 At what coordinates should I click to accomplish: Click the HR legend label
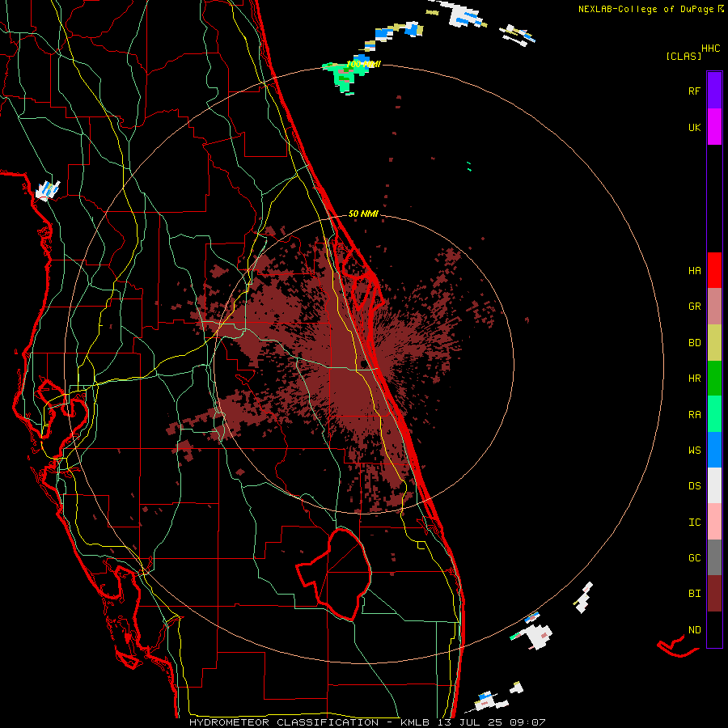click(x=694, y=379)
